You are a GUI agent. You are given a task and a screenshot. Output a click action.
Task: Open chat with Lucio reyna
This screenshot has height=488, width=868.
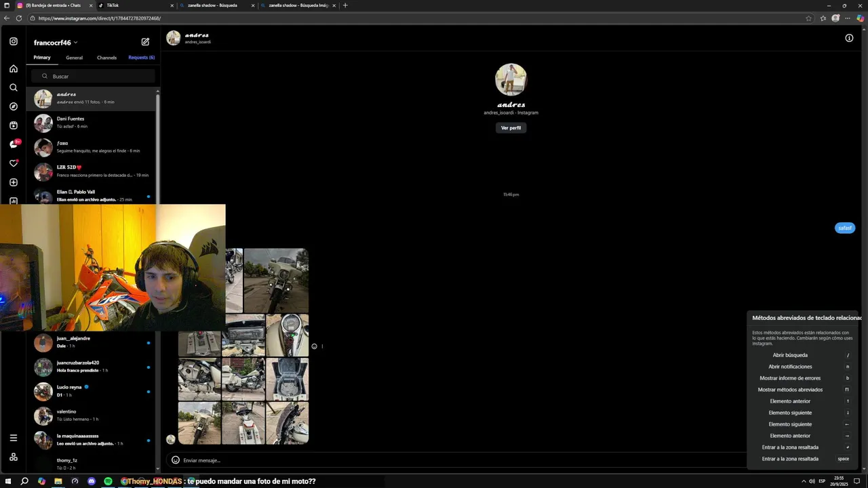click(92, 391)
